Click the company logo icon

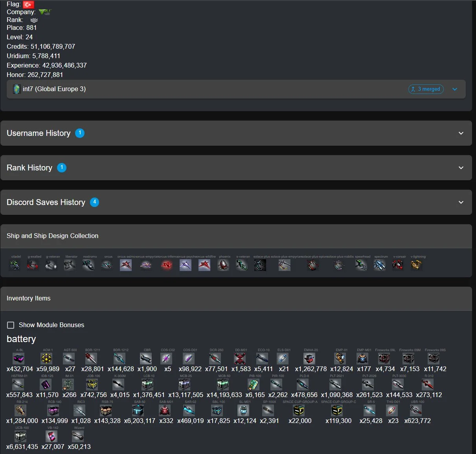point(45,12)
